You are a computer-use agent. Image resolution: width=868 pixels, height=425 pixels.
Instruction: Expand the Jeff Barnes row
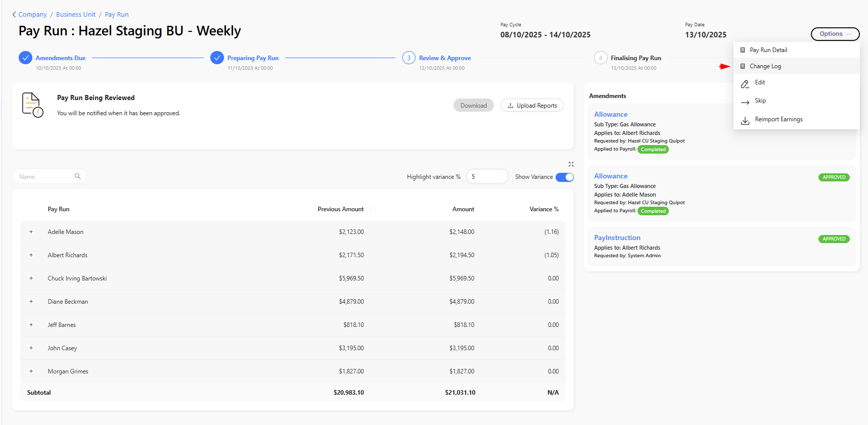(x=31, y=325)
